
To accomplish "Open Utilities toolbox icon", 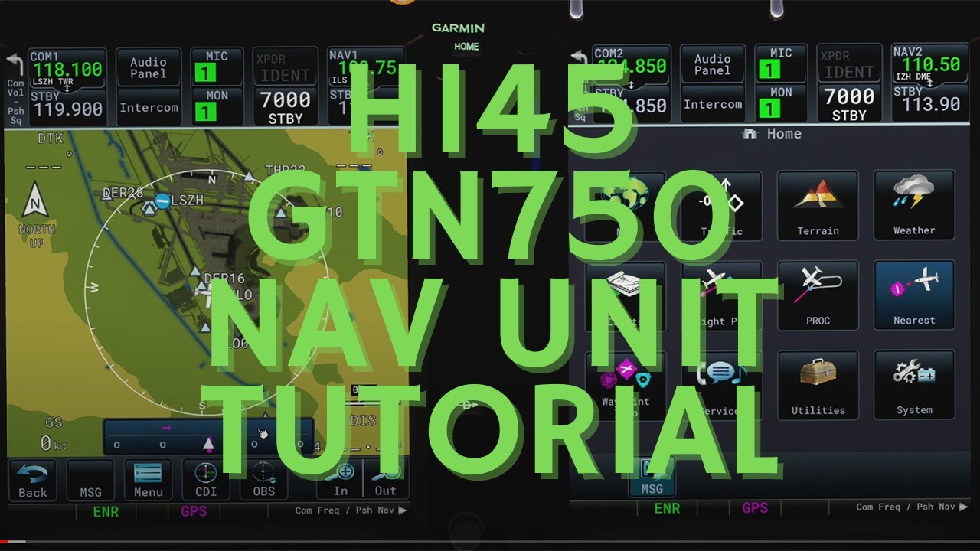I will coord(818,385).
